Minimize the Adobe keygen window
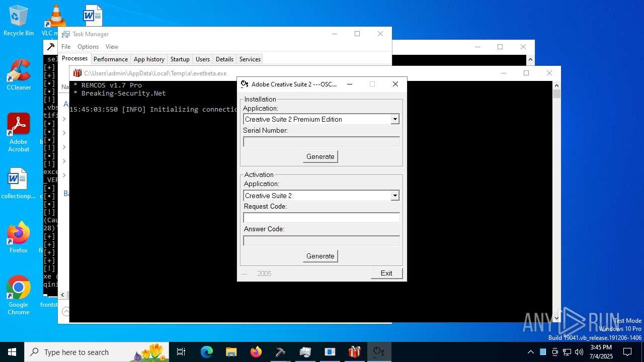 350,84
